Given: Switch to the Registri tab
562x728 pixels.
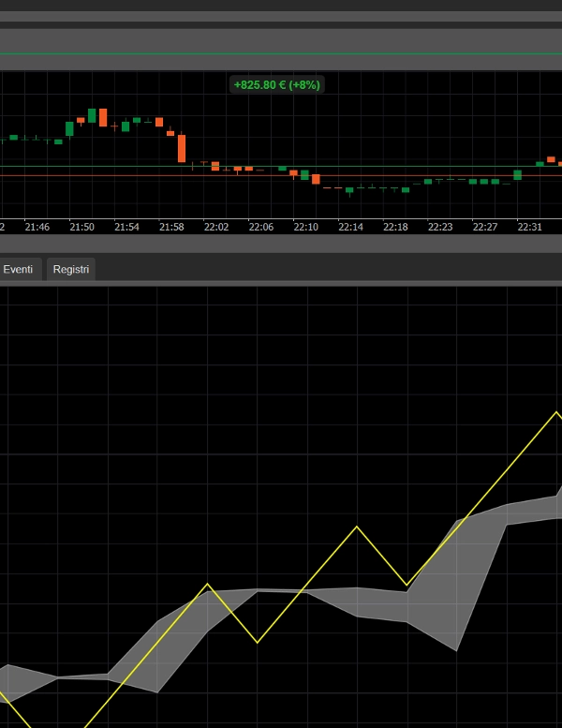Looking at the screenshot, I should [71, 269].
